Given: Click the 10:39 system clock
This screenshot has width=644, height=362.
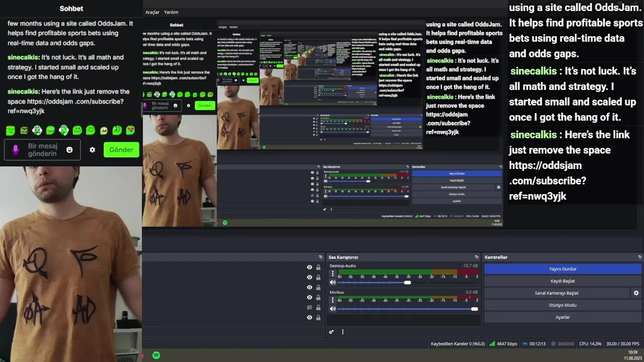Looking at the screenshot, I should (x=633, y=352).
